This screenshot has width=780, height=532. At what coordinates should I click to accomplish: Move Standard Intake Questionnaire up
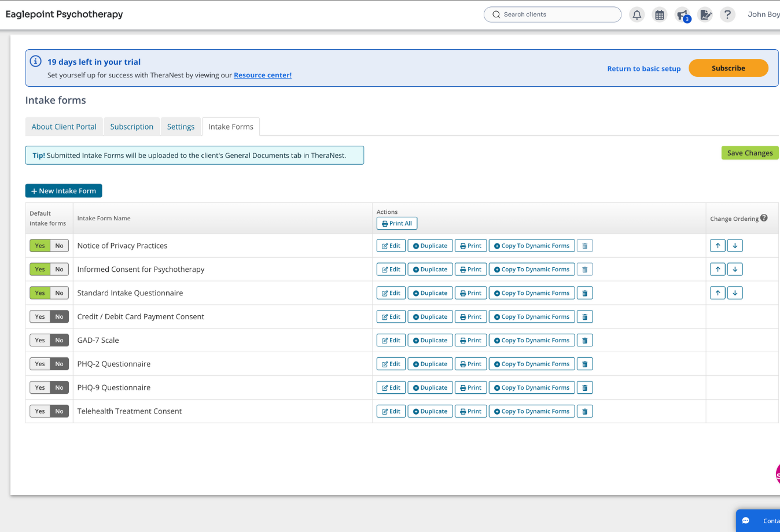coord(718,293)
